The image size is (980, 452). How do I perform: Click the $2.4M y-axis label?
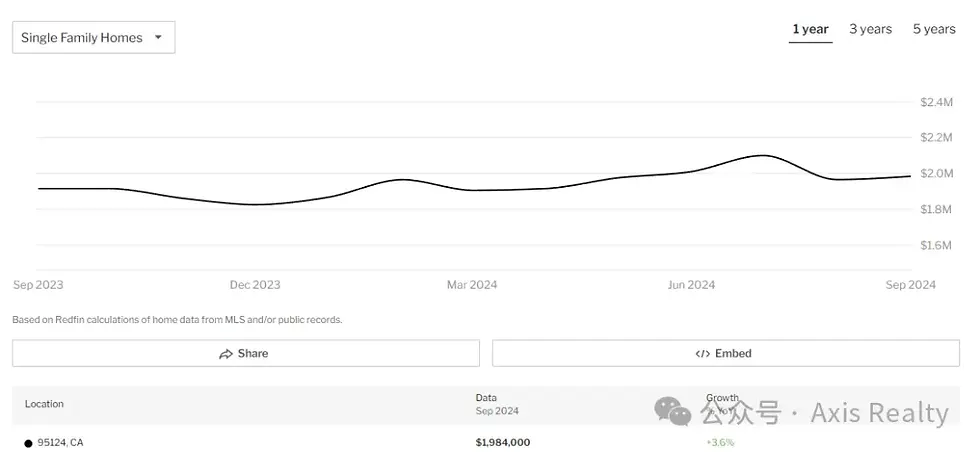click(x=936, y=102)
